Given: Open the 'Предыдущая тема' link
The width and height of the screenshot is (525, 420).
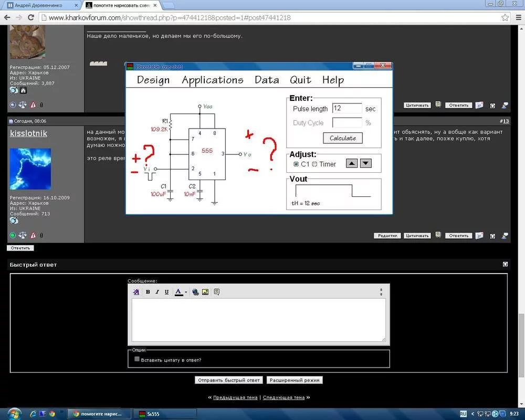Looking at the screenshot, I should coord(235,397).
